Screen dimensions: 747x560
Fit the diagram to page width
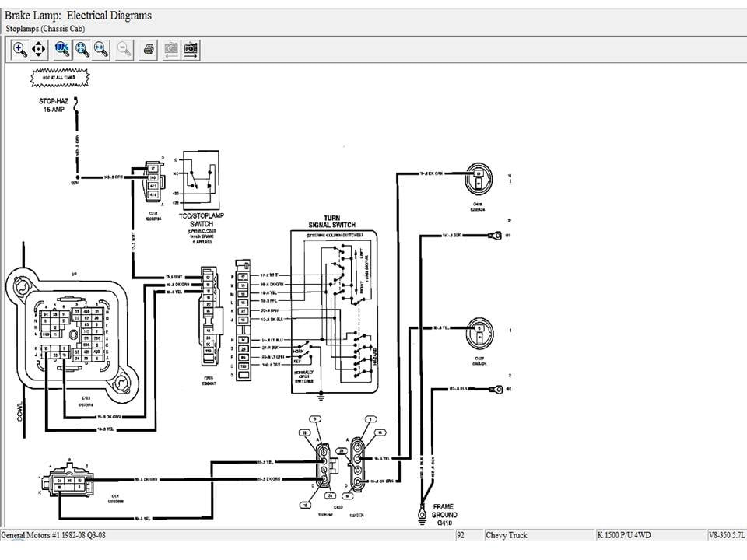pos(100,49)
